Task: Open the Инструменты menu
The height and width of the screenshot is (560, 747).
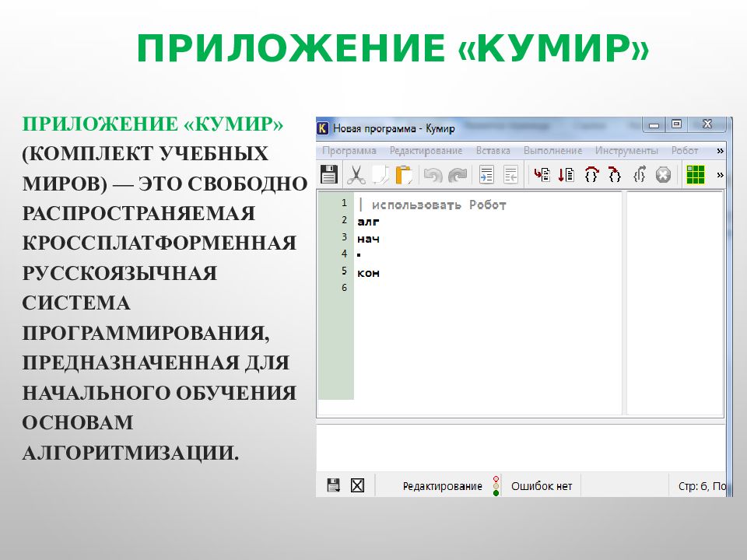Action: click(x=626, y=150)
